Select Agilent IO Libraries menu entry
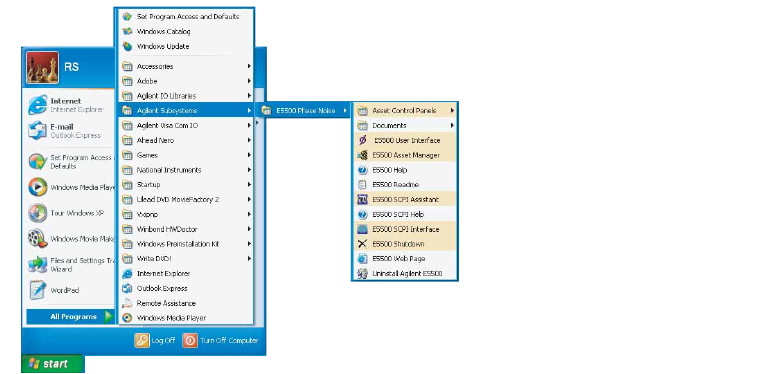The width and height of the screenshot is (777, 374). [x=187, y=96]
